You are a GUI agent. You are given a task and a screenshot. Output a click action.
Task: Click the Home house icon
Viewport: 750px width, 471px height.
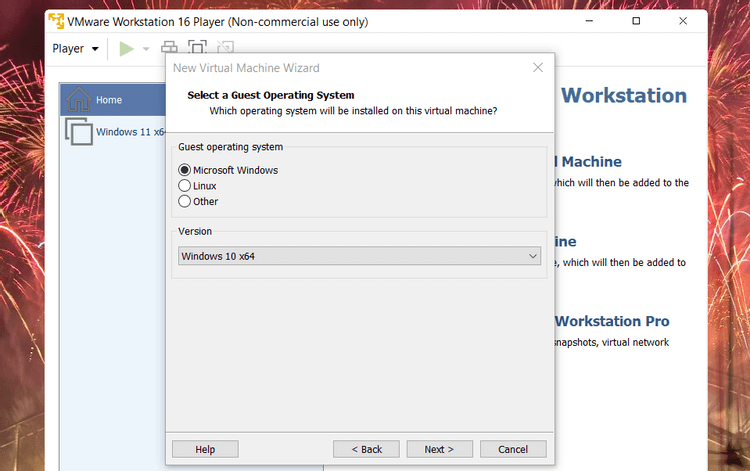coord(78,99)
